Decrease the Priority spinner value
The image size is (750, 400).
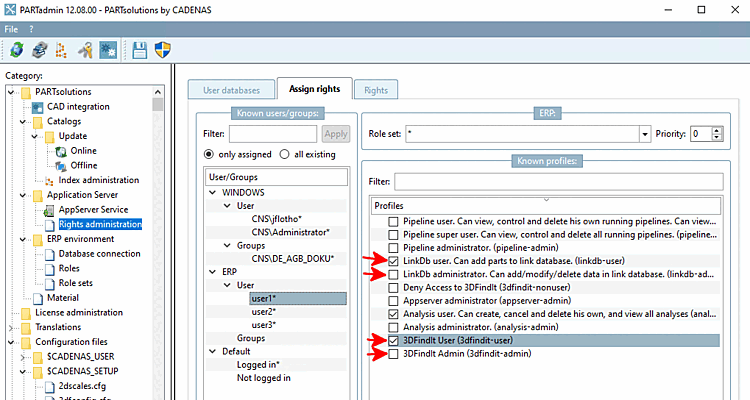coord(717,137)
